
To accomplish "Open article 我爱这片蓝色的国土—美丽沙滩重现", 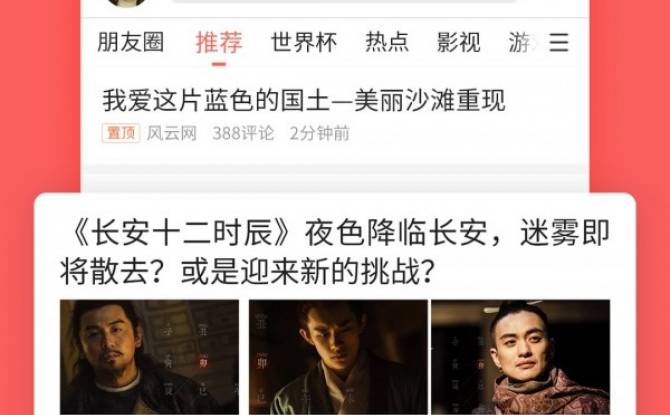I will click(x=304, y=100).
